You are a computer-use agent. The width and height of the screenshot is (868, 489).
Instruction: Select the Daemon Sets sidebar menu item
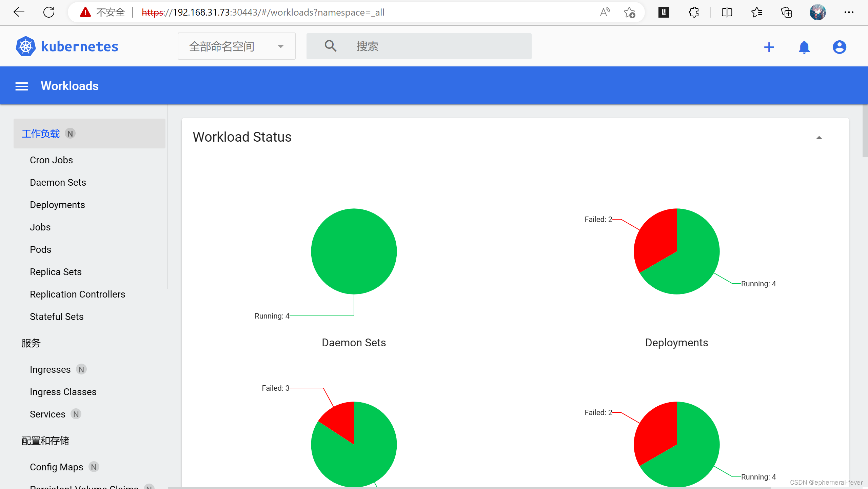tap(58, 182)
